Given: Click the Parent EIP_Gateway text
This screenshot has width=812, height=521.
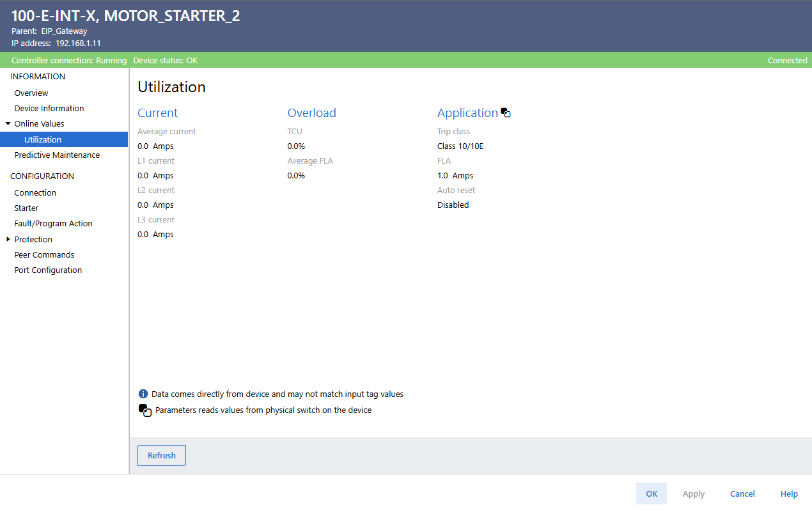Looking at the screenshot, I should click(x=49, y=31).
